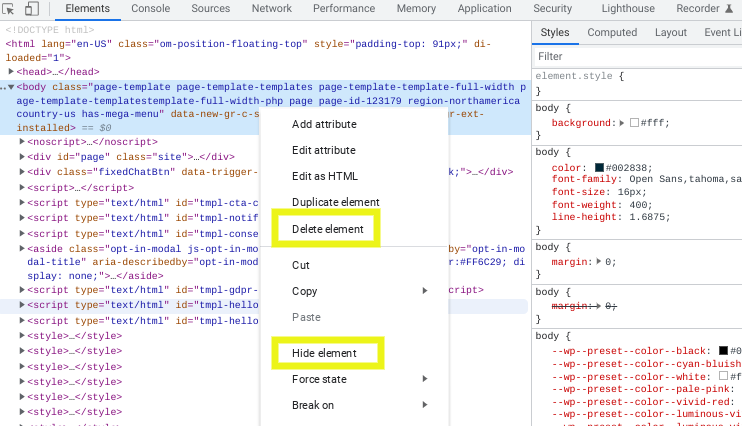This screenshot has height=426, width=742.
Task: Open the Event Listeners pane tab
Action: [x=723, y=32]
